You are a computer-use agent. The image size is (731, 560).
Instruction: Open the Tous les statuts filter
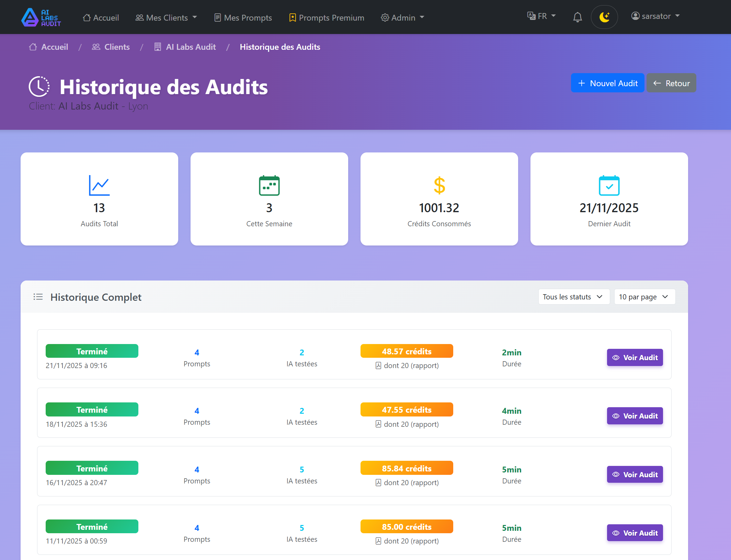point(573,297)
